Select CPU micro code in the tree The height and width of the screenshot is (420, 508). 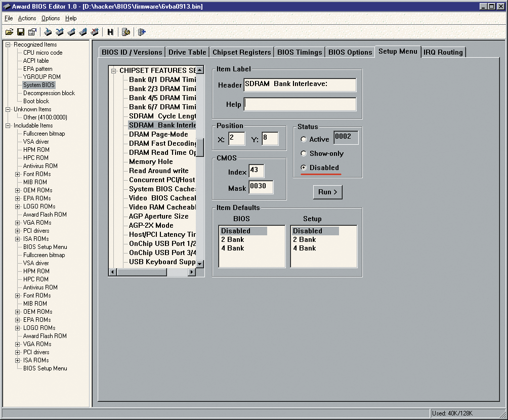43,53
